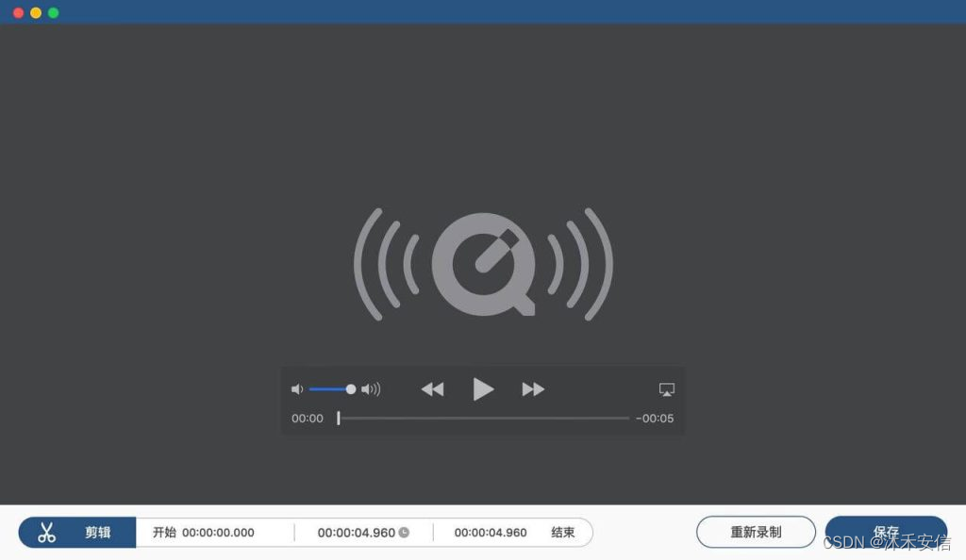Click the play button

click(483, 389)
